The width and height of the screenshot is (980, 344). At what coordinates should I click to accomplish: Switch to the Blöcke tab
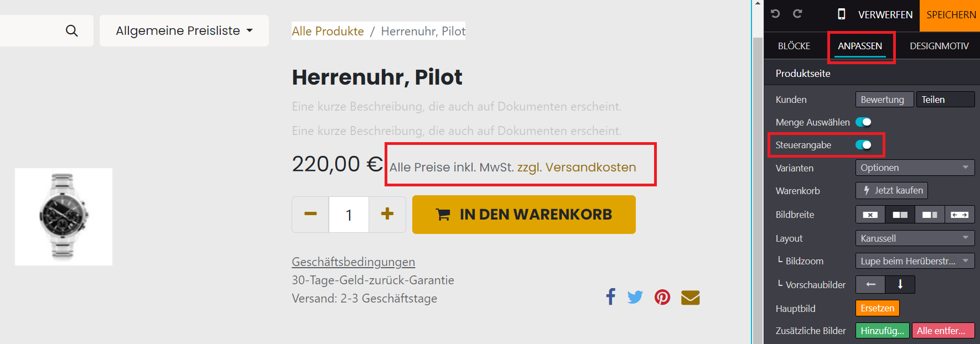(x=794, y=46)
